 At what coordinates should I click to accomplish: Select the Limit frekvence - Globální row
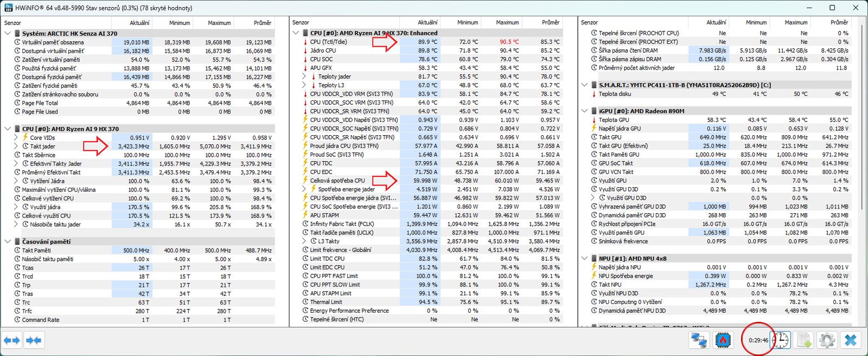pos(427,250)
